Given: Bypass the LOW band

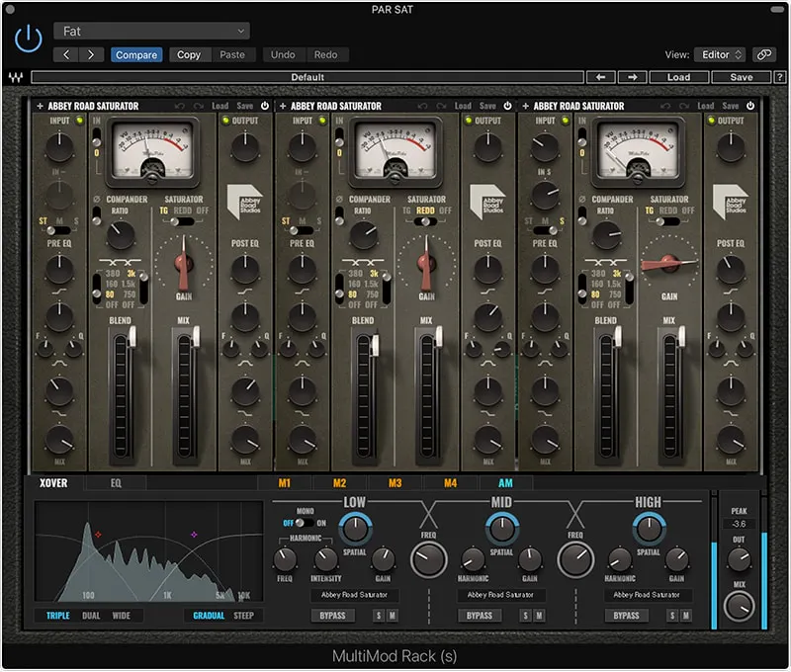Looking at the screenshot, I should pyautogui.click(x=332, y=616).
